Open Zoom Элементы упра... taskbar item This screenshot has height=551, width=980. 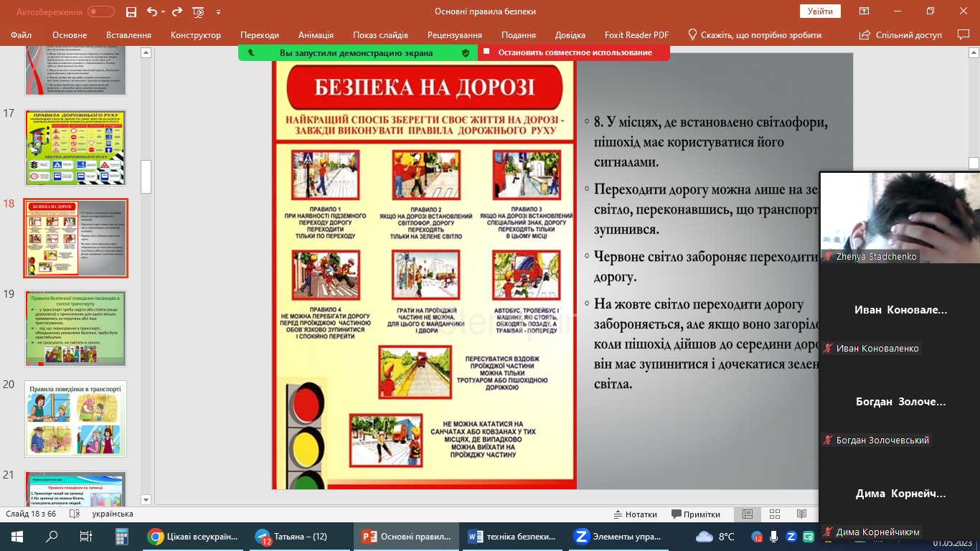(x=620, y=536)
